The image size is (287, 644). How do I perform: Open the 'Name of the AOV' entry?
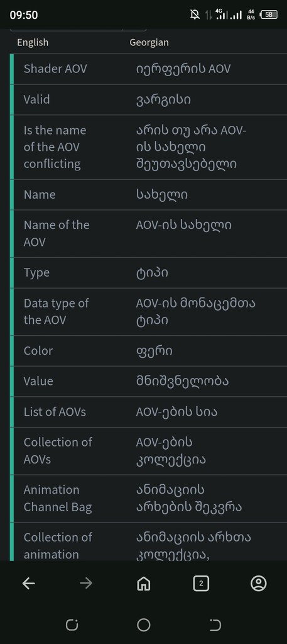pyautogui.click(x=148, y=234)
